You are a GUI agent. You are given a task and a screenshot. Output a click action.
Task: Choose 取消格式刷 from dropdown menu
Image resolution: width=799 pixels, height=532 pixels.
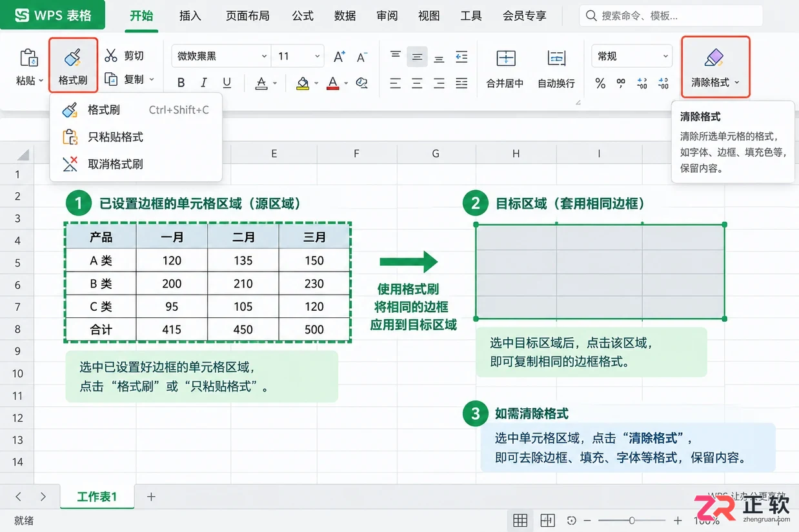(136, 164)
